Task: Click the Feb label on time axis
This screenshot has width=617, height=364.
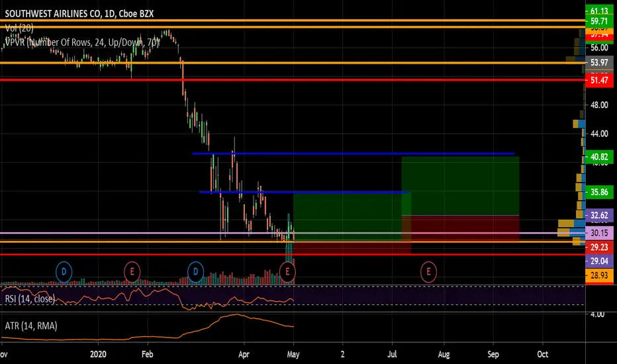Action: pos(147,354)
